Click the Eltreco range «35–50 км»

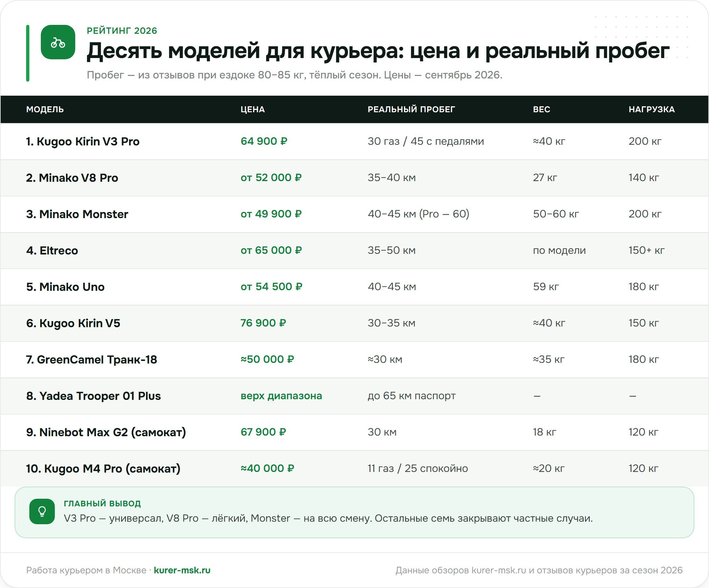coord(391,250)
